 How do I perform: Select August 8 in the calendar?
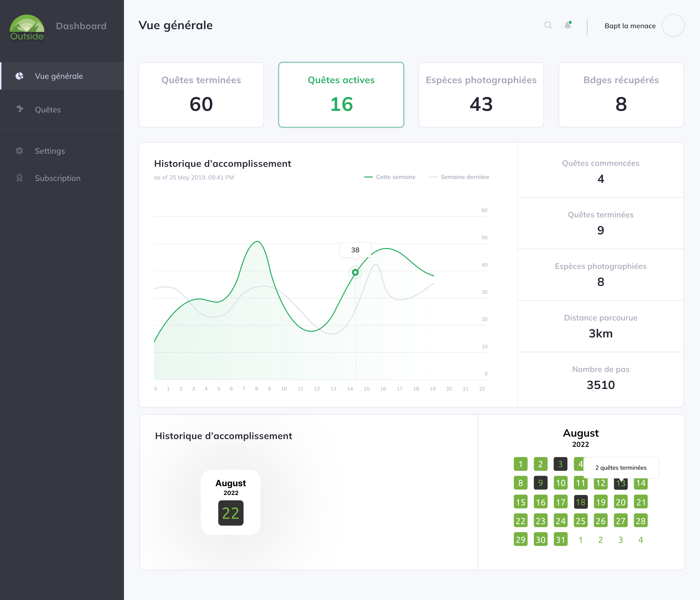point(521,483)
